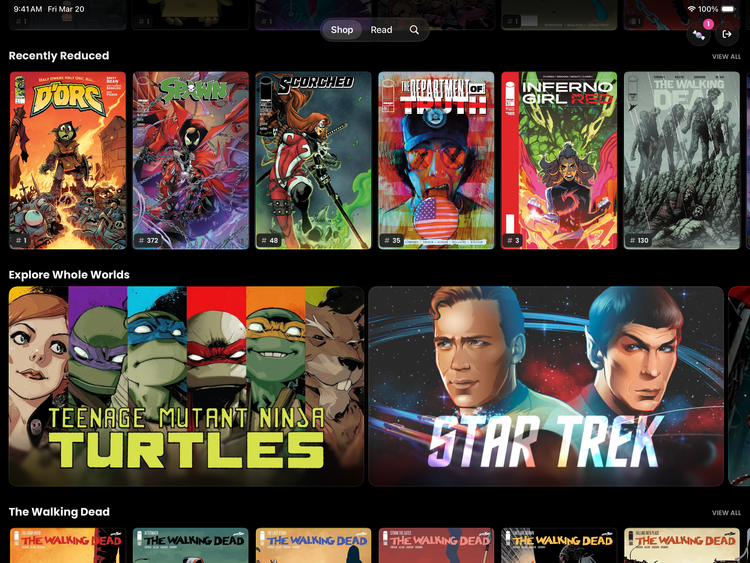Switch to the Read tab
This screenshot has width=750, height=563.
[381, 30]
